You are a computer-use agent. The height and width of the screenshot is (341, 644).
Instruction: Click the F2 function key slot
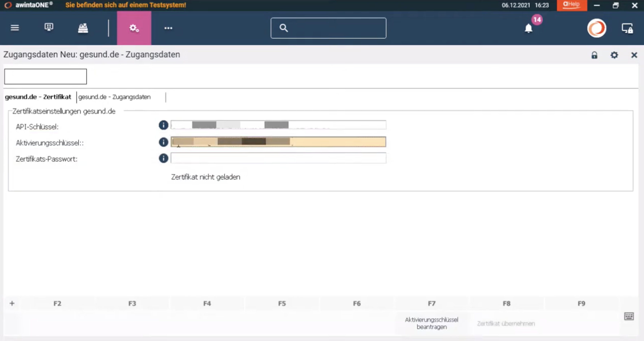pos(57,304)
